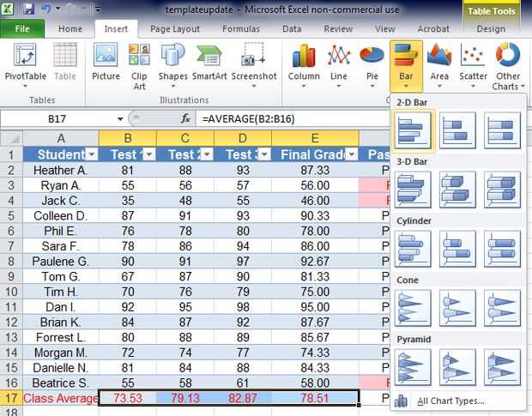This screenshot has width=532, height=416.
Task: Open the Column chart menu
Action: 304,64
